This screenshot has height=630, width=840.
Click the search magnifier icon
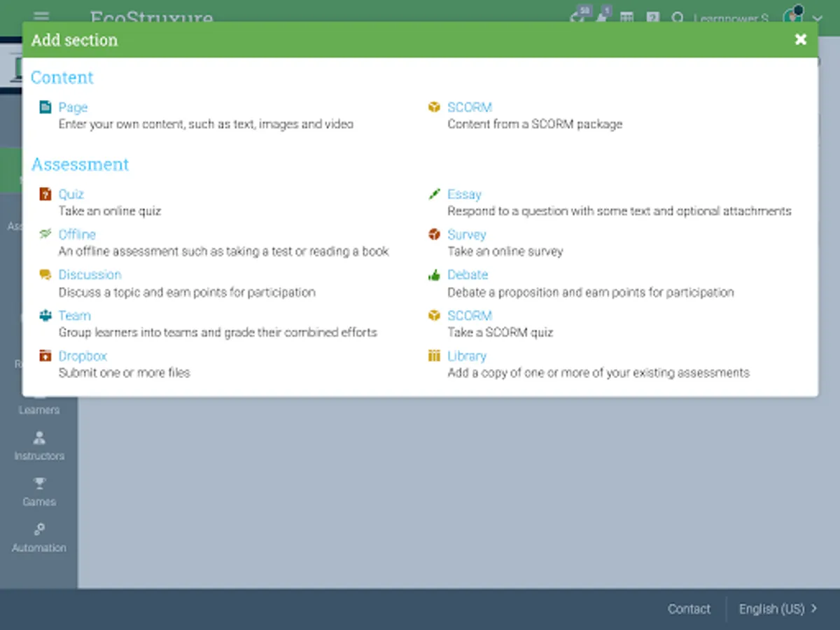(x=678, y=17)
